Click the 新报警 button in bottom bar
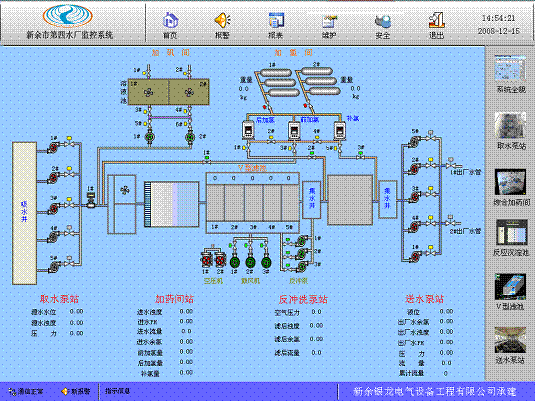The image size is (536, 402). click(x=76, y=391)
